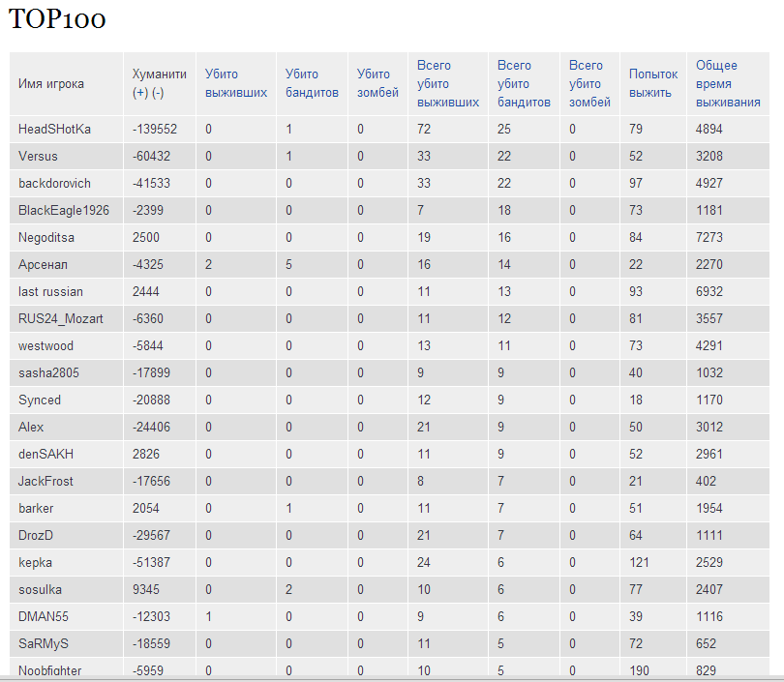Click the Арсенал player name
The height and width of the screenshot is (682, 784).
43,264
